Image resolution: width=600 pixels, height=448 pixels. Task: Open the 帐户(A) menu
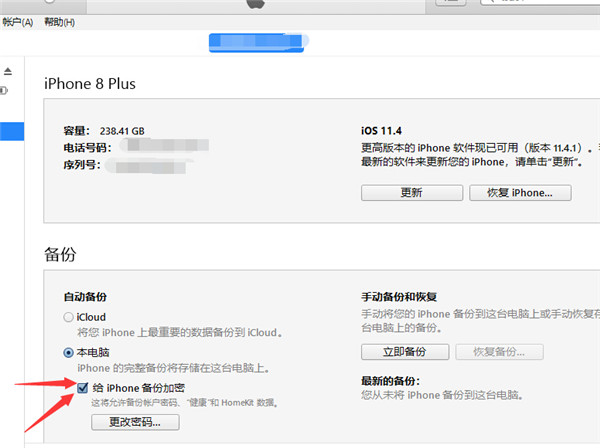tap(18, 23)
